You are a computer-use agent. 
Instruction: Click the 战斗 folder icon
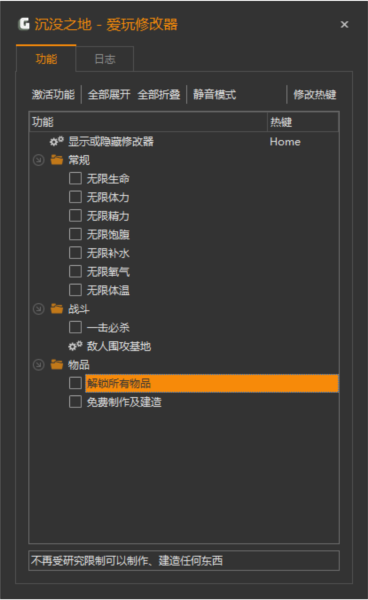[x=57, y=309]
